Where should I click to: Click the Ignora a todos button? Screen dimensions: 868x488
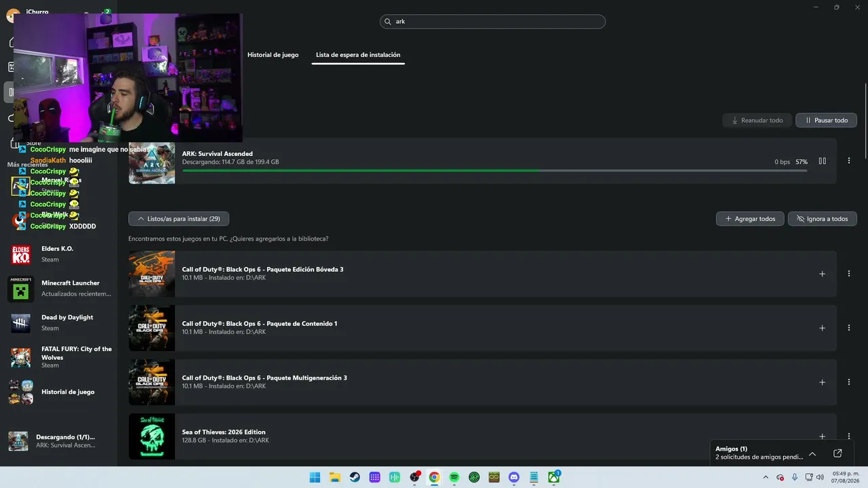[823, 219]
